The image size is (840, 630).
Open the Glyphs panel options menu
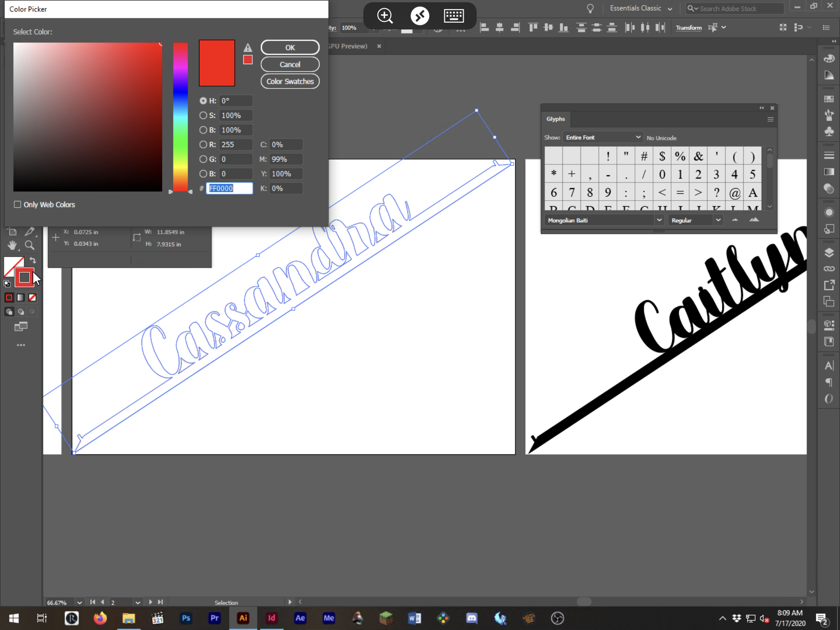click(771, 119)
